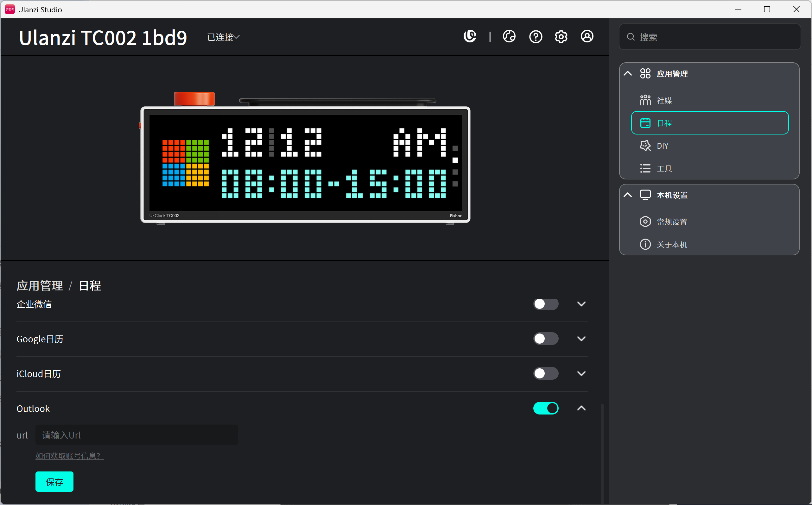Screen dimensions: 812x505
Task: Click the 常规设置 hexagon icon
Action: click(x=645, y=222)
